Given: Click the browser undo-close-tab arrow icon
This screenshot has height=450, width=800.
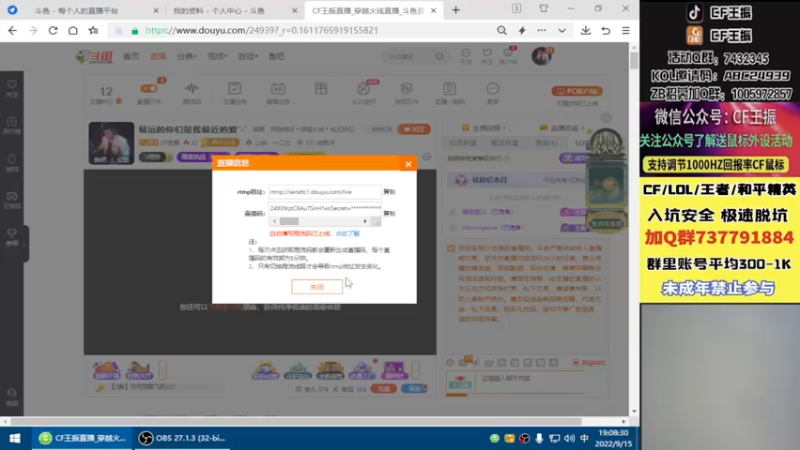Looking at the screenshot, I should pyautogui.click(x=606, y=31).
